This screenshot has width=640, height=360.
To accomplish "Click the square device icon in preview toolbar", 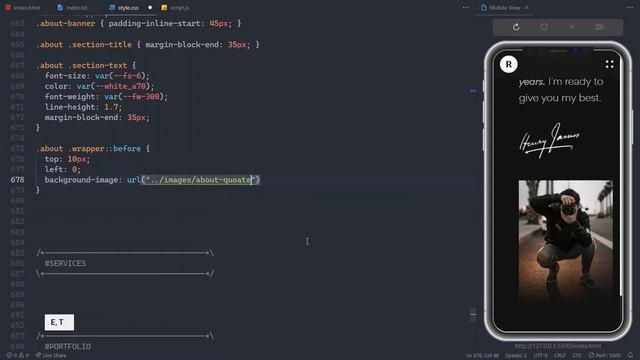I will tap(544, 27).
